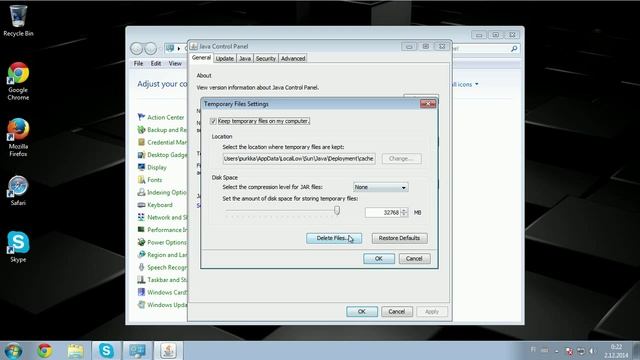
Task: Click the Restore Defaults button
Action: (400, 238)
